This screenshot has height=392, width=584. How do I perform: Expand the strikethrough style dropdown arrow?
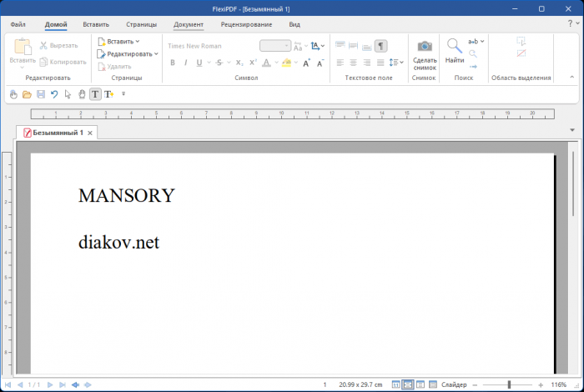[229, 63]
